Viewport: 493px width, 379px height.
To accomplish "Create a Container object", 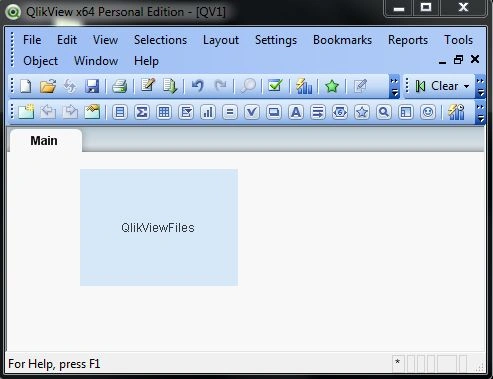I will click(406, 112).
